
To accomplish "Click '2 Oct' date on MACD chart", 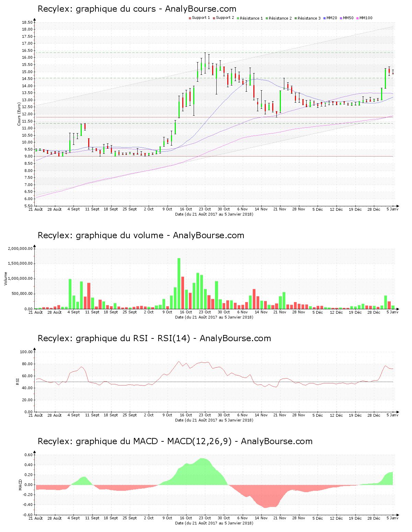I will point(149,518).
